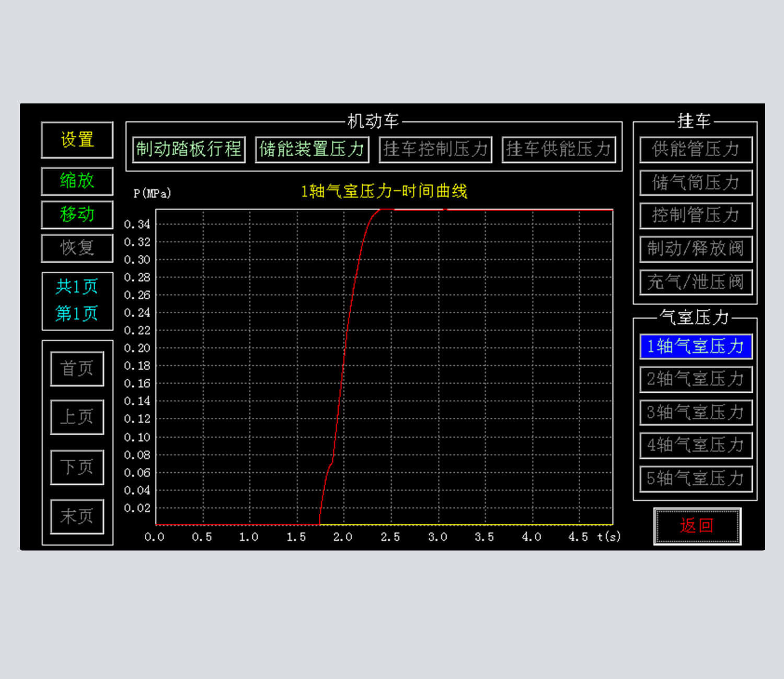Select trailer 储气筒压力 option
The image size is (784, 679).
coord(696,183)
